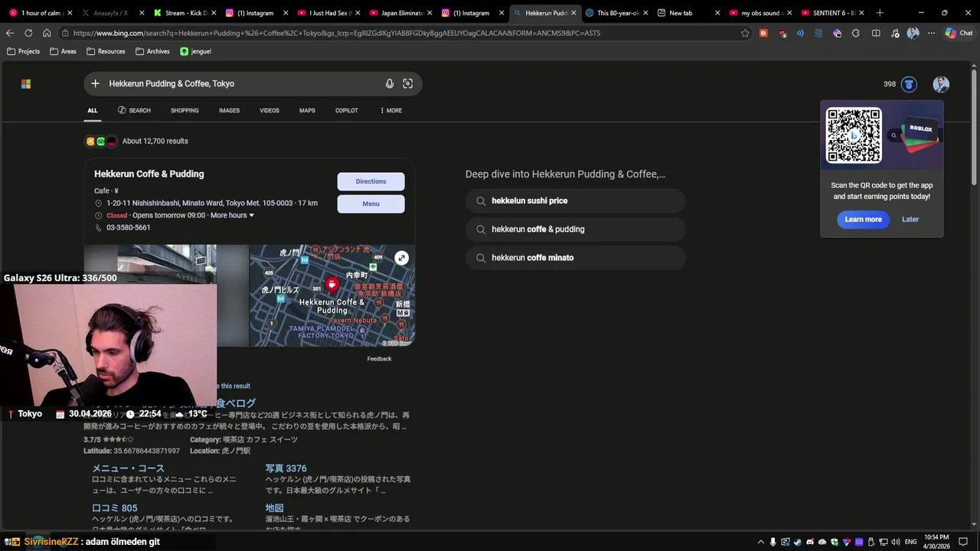Open Projects bookmarks folder

(x=23, y=51)
